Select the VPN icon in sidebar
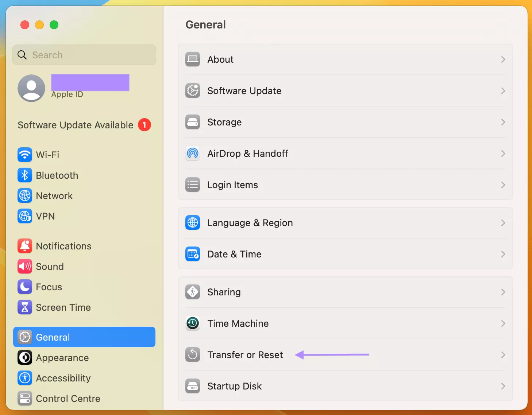Viewport: 532px width, 415px height. pos(24,216)
